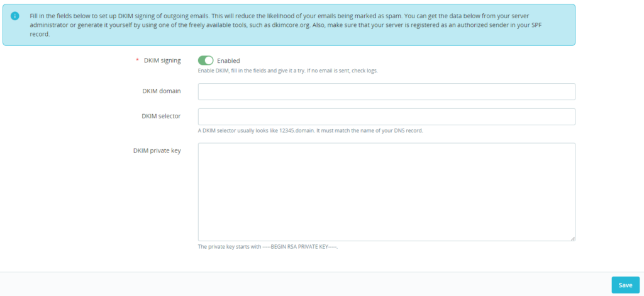Click the textarea resize handle corner

click(572, 238)
